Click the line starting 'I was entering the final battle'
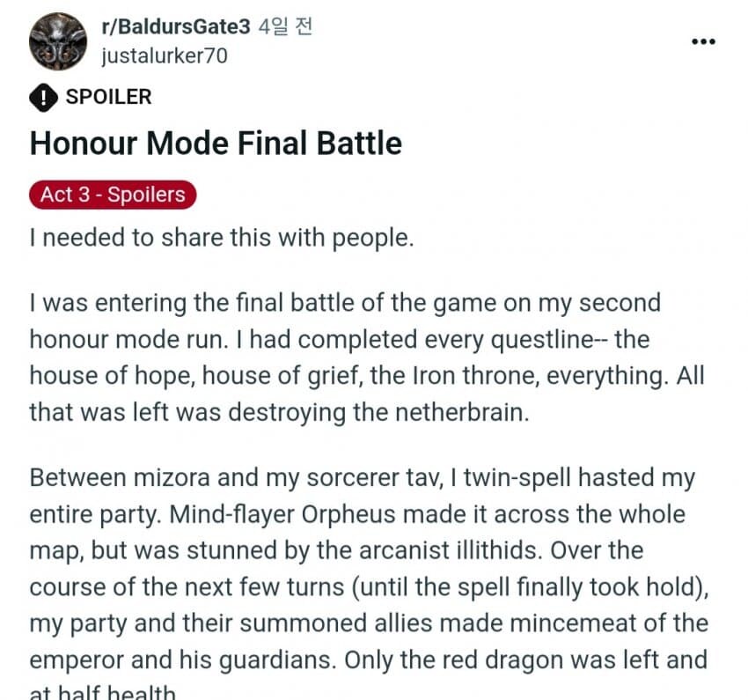The image size is (748, 700). (345, 303)
